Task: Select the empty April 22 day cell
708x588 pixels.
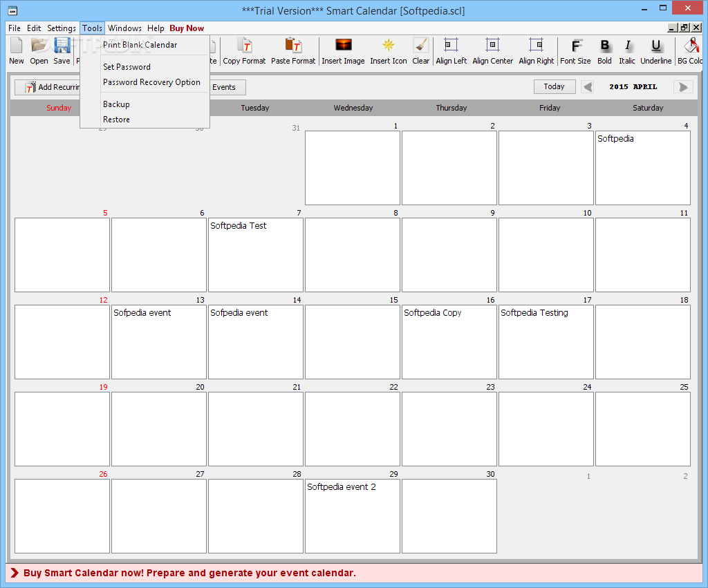Action: [353, 429]
